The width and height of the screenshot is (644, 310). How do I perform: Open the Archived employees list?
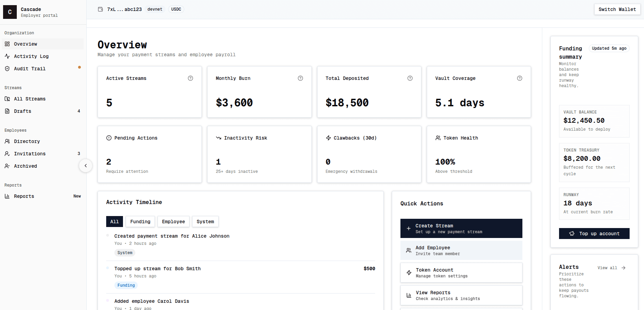(26, 166)
